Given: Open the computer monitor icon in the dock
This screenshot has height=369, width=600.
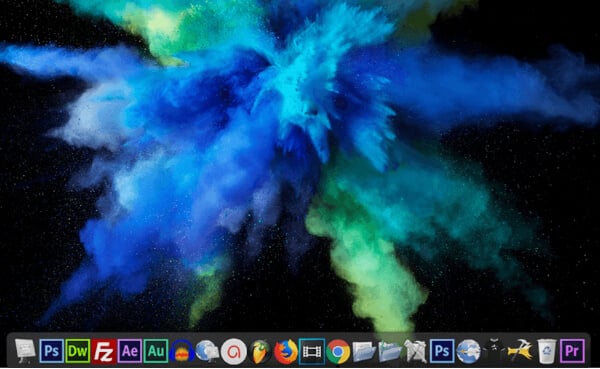Looking at the screenshot, I should [26, 351].
